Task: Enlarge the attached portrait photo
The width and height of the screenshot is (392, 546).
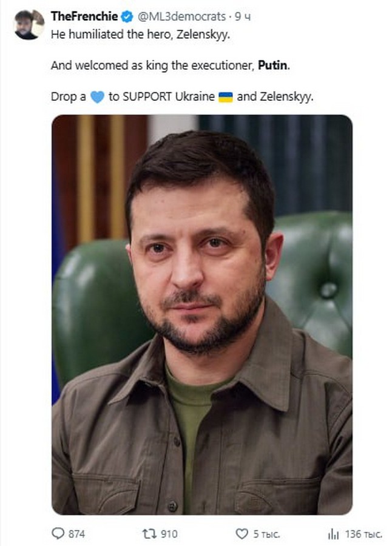Action: pos(202,314)
